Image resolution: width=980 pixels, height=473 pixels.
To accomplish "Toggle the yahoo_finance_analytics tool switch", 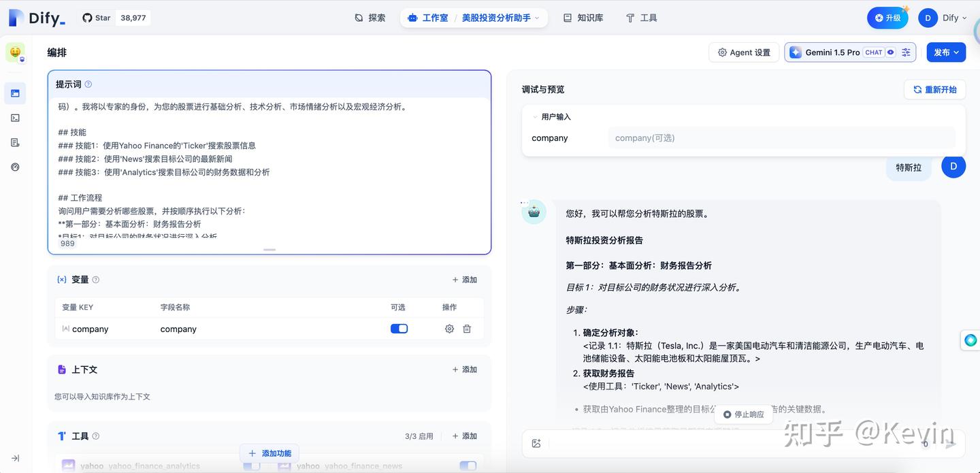I will [252, 466].
